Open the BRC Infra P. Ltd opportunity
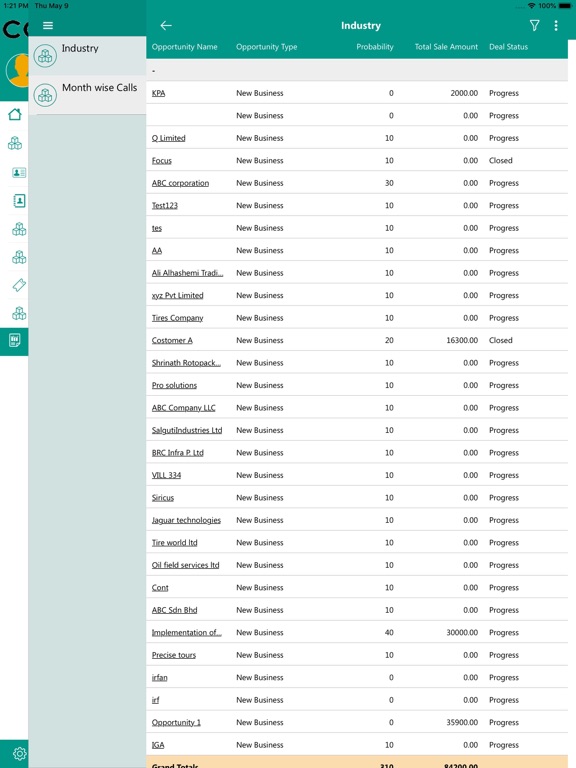 coord(177,453)
